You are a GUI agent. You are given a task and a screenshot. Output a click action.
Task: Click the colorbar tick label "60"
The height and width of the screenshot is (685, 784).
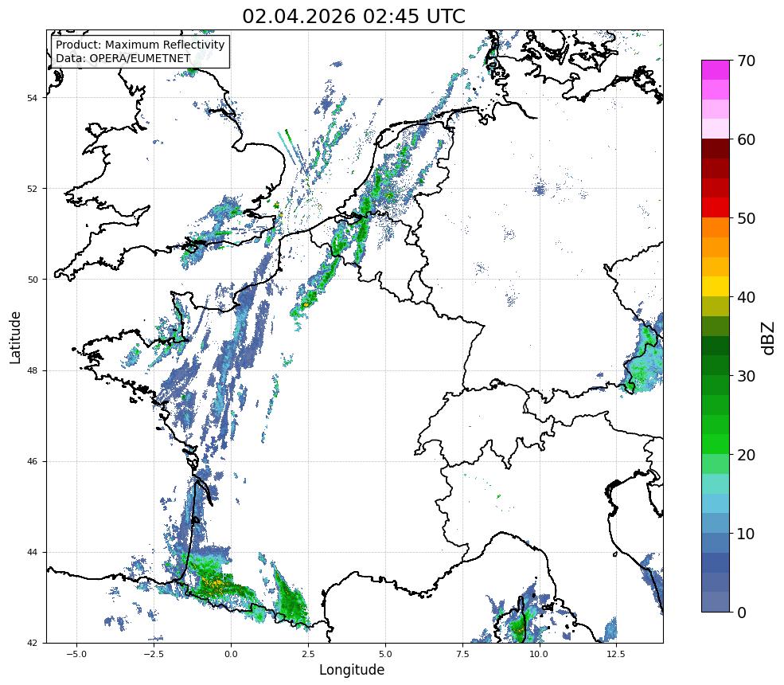point(746,139)
